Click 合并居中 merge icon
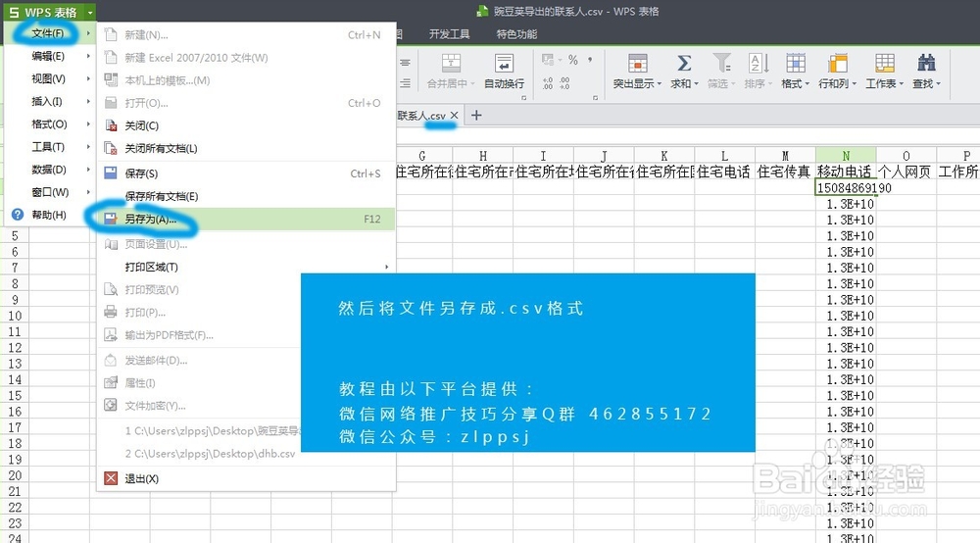 [x=451, y=64]
